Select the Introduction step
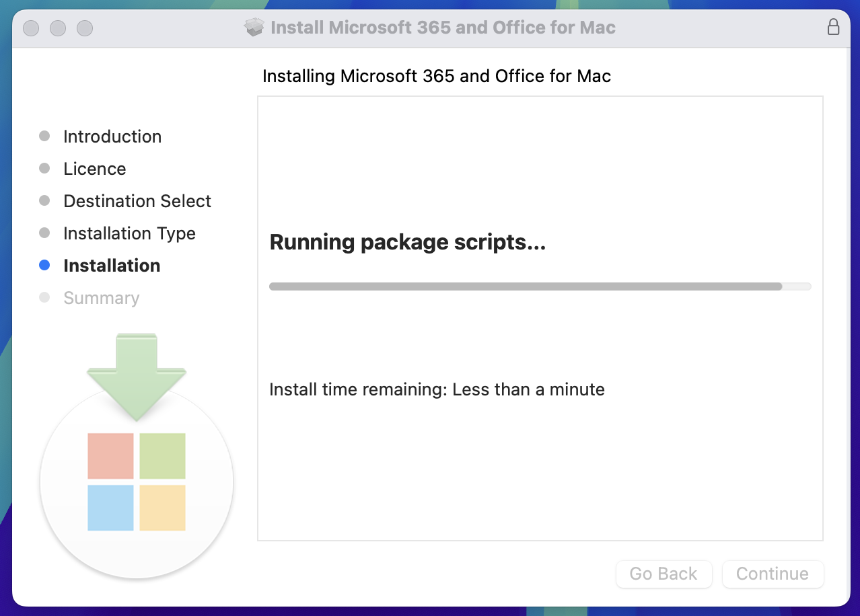This screenshot has width=860, height=616. point(112,137)
